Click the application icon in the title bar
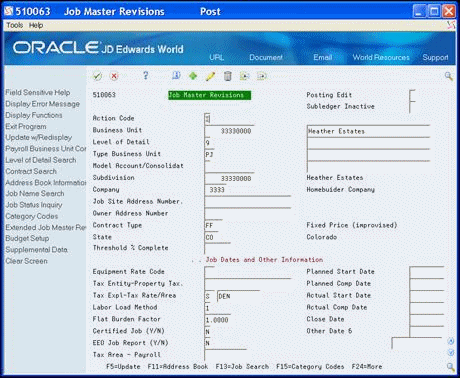The width and height of the screenshot is (460, 378). click(9, 11)
